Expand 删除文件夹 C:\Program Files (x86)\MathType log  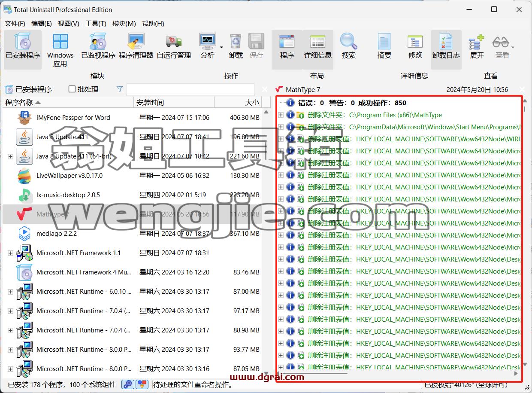(x=281, y=115)
